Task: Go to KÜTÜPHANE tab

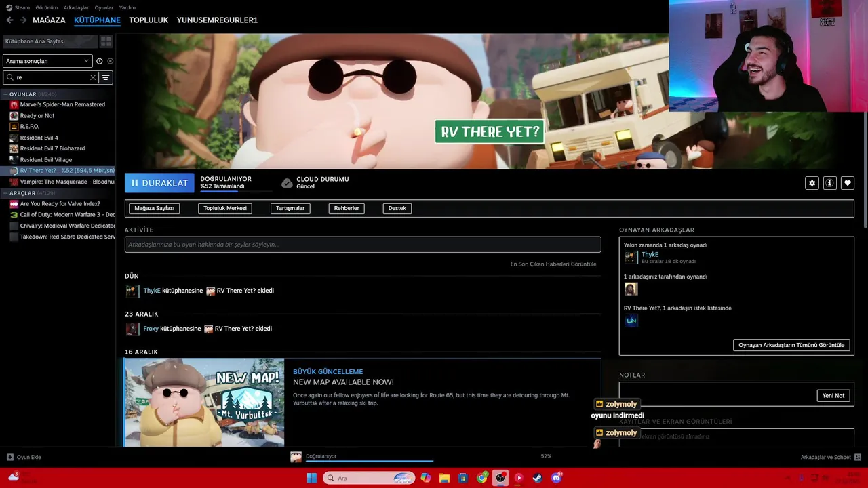Action: coord(97,20)
